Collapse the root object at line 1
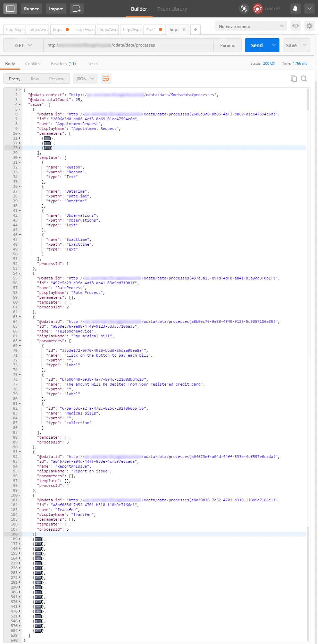The image size is (318, 644). click(x=20, y=90)
